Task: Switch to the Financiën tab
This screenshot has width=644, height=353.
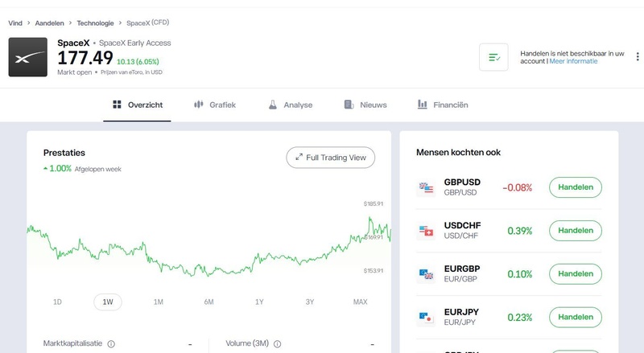Action: (x=443, y=105)
